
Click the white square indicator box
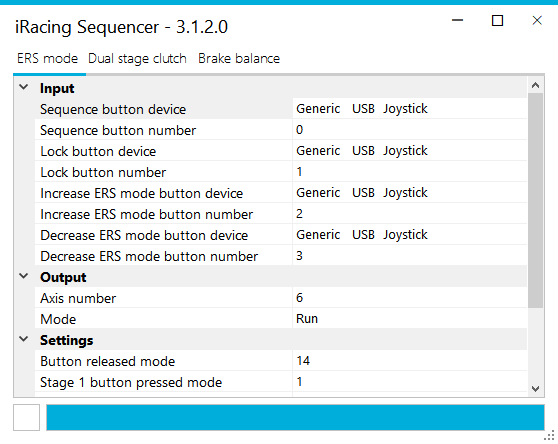coord(26,417)
